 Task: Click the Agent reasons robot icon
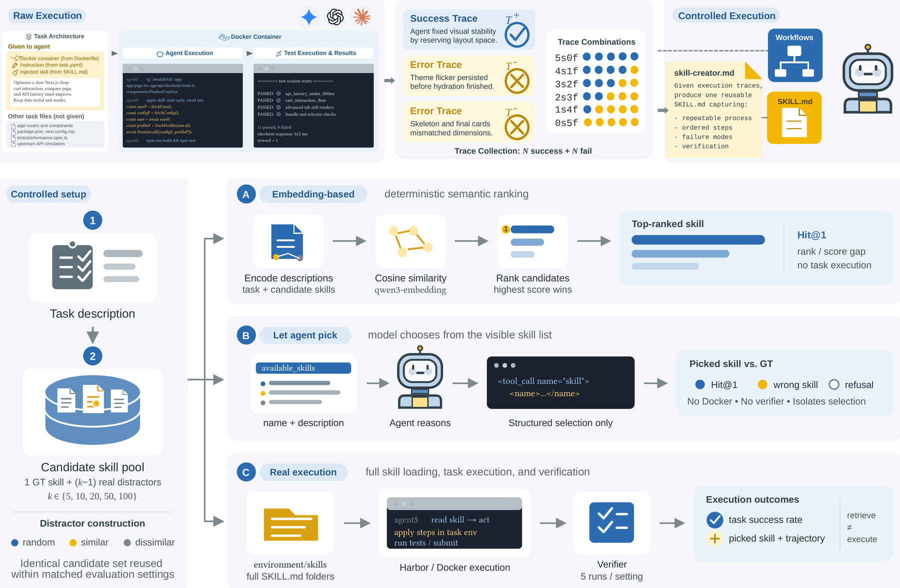click(420, 377)
